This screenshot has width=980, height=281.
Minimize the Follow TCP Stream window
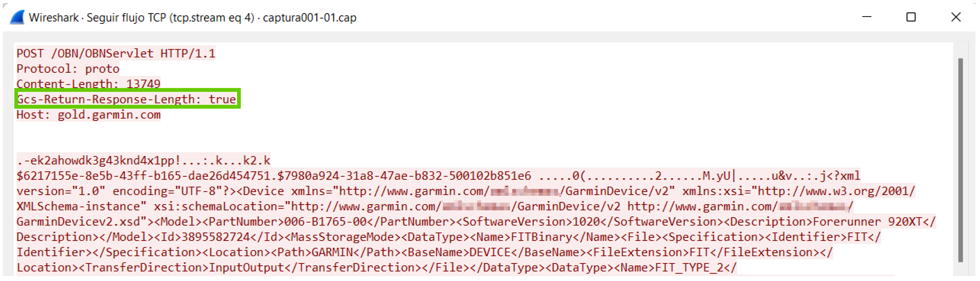pyautogui.click(x=867, y=17)
